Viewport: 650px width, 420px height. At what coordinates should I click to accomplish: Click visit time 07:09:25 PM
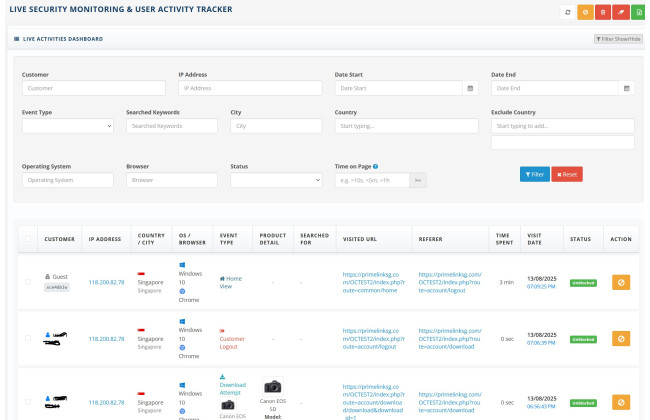pos(541,286)
